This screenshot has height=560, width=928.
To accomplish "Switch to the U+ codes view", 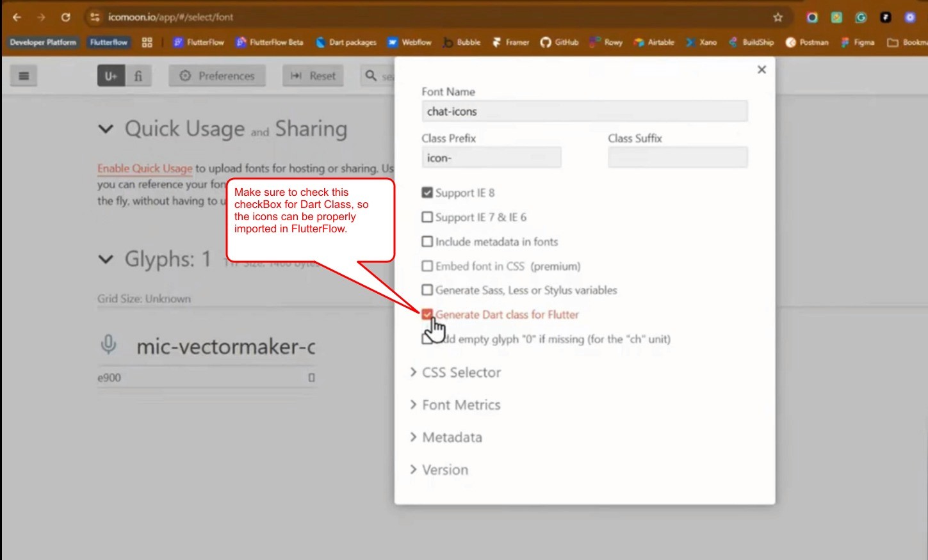I will pyautogui.click(x=111, y=76).
